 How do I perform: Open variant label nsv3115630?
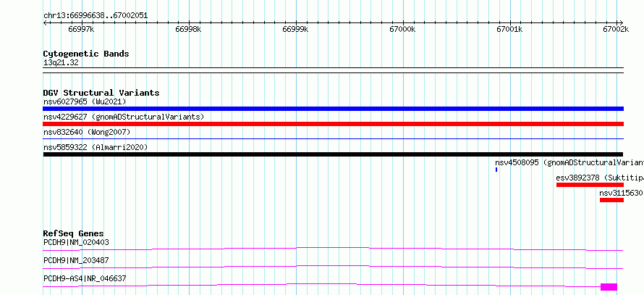coord(621,193)
